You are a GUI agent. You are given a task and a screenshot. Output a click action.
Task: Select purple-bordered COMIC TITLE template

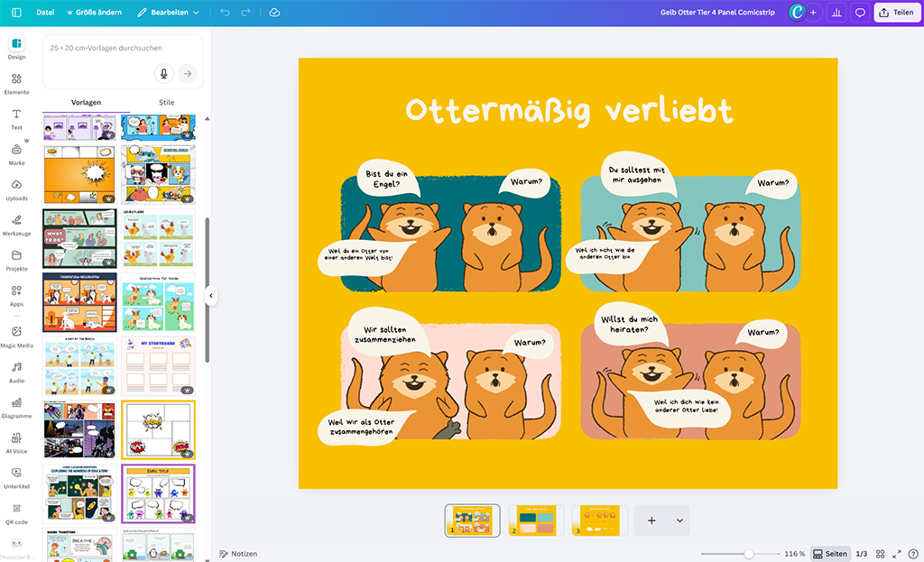click(x=158, y=493)
